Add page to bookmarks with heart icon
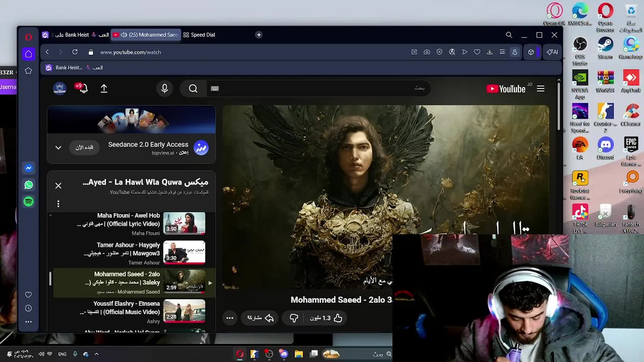 click(x=477, y=52)
